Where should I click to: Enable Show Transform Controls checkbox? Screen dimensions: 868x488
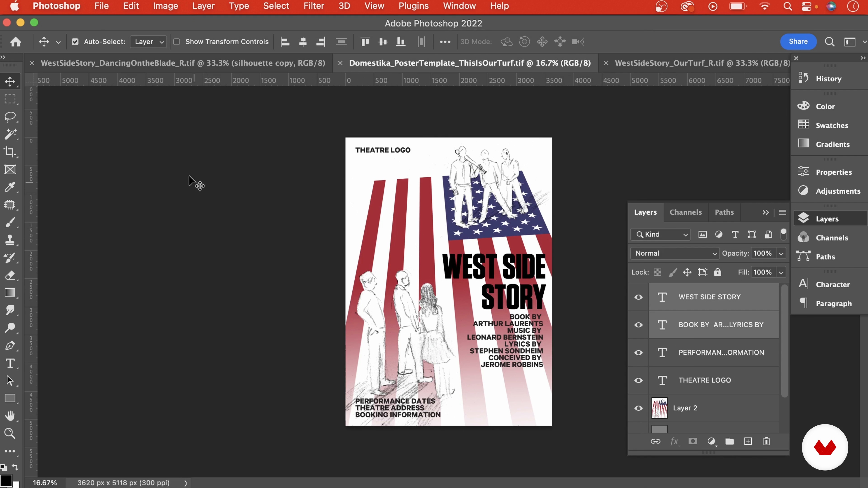[177, 42]
